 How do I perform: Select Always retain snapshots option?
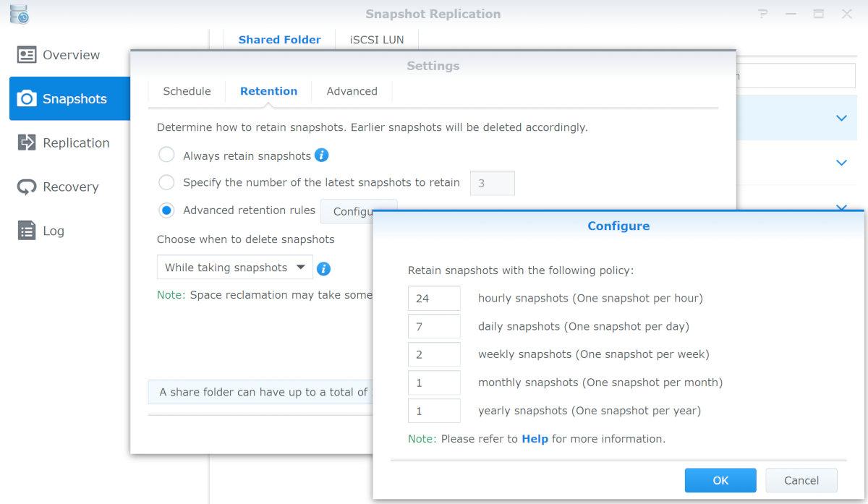tap(166, 155)
